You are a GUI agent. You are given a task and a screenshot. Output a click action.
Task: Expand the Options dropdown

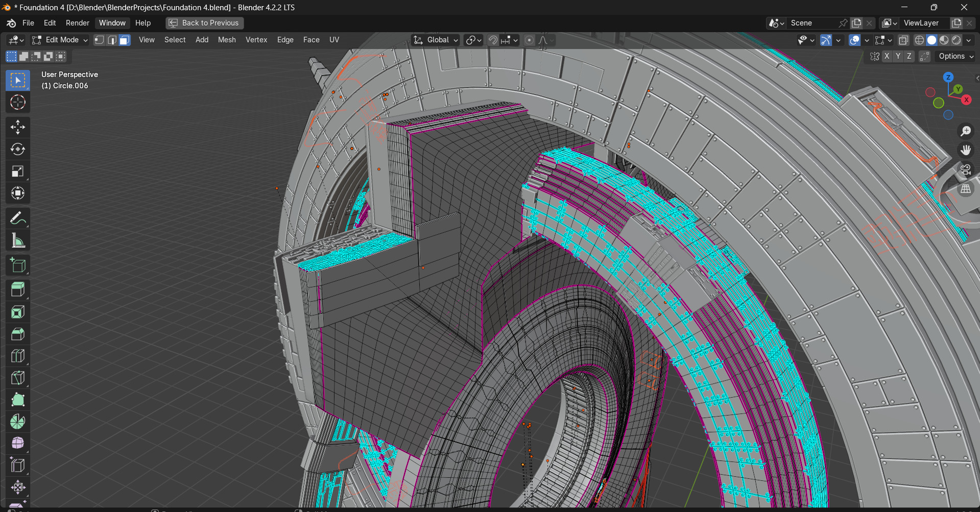pyautogui.click(x=956, y=56)
